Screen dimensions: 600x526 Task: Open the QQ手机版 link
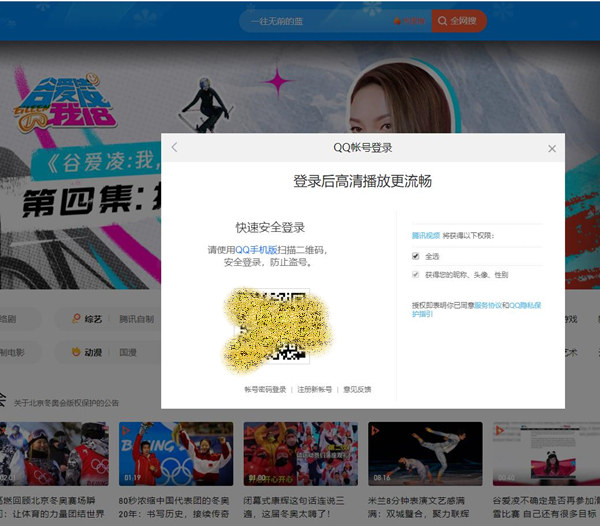pyautogui.click(x=256, y=249)
